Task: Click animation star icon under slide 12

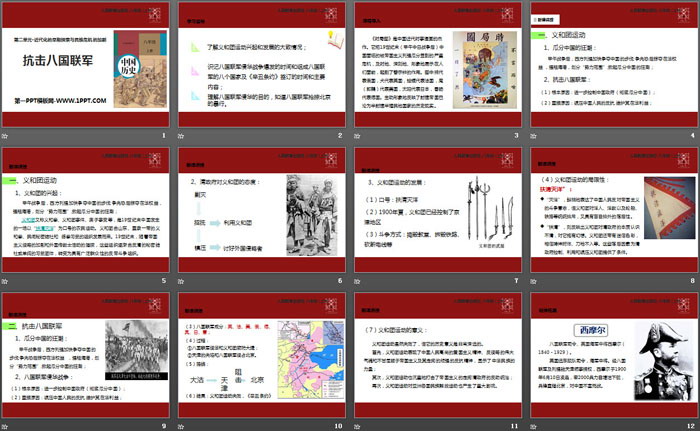Action: click(x=533, y=427)
